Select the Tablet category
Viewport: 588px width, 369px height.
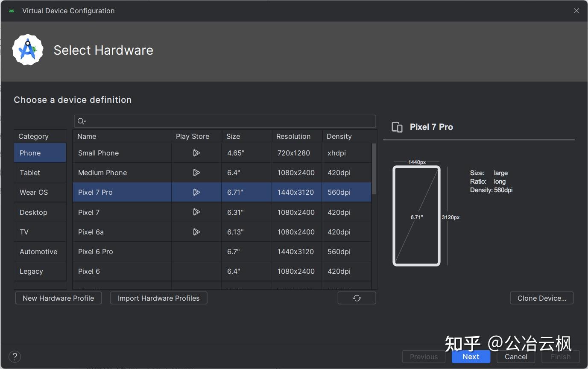[x=40, y=173]
